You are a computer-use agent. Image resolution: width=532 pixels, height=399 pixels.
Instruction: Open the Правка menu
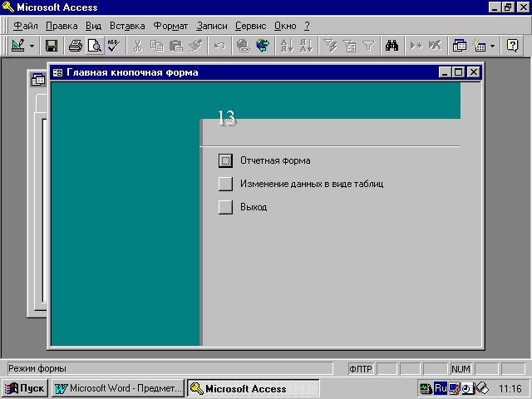(x=62, y=26)
